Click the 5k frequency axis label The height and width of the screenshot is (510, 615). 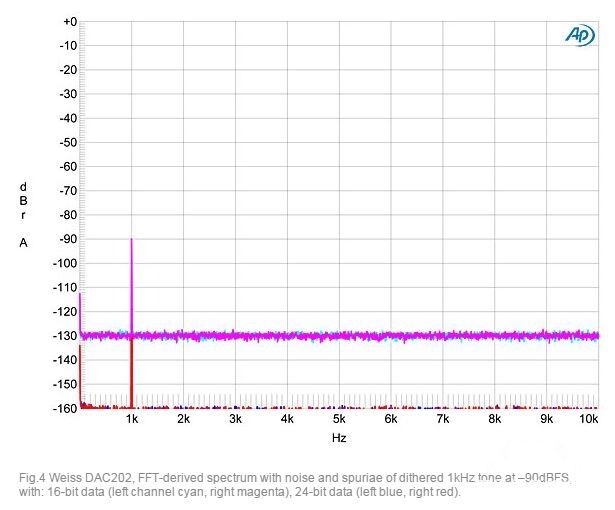tap(339, 419)
